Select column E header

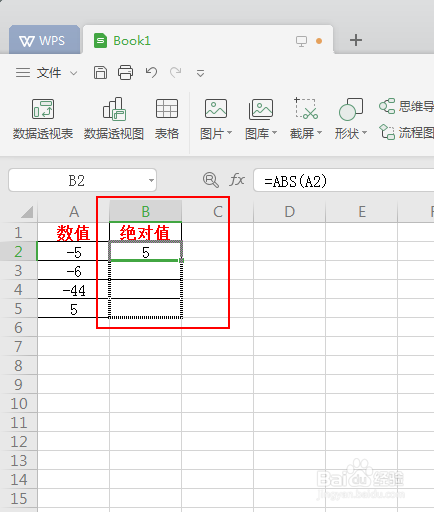(x=362, y=212)
